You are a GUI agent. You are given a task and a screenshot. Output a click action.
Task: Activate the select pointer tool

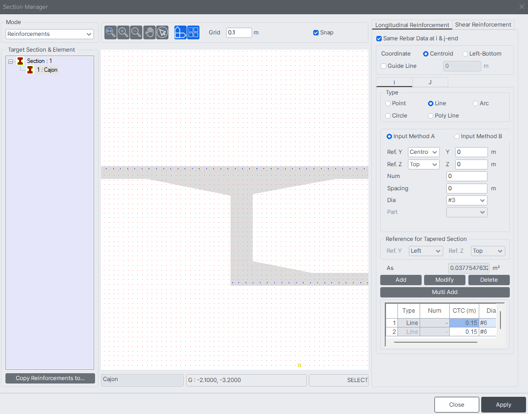point(162,33)
